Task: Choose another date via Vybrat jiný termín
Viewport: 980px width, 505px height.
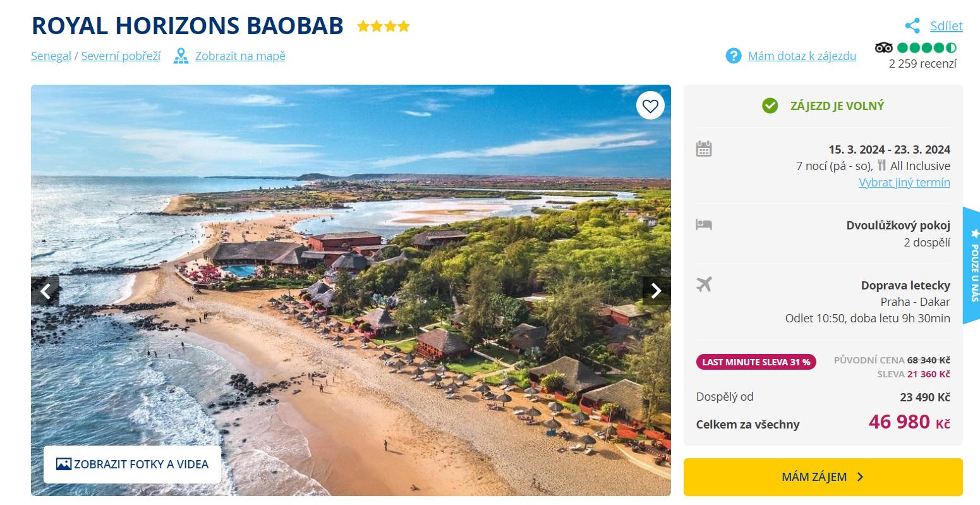Action: (904, 182)
